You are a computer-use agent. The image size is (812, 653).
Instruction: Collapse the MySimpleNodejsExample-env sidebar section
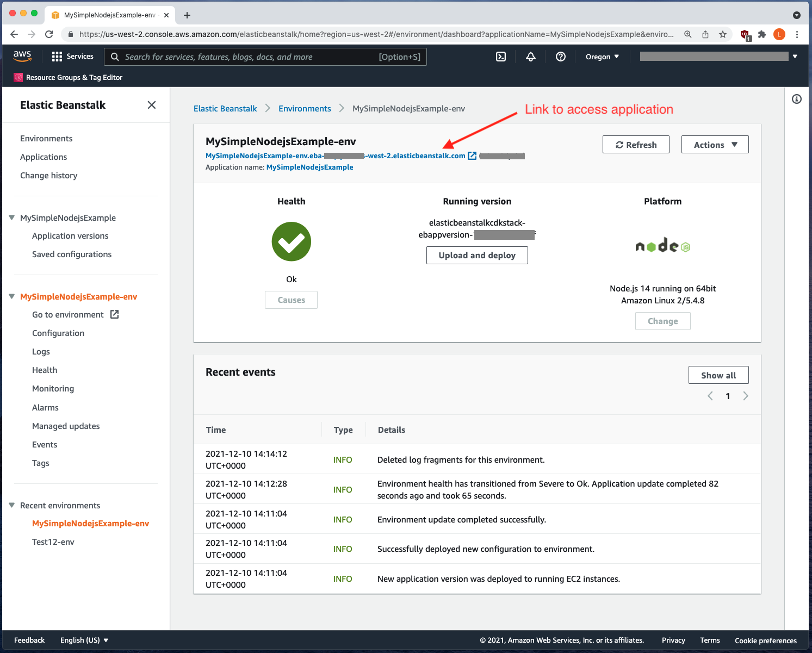coord(11,296)
